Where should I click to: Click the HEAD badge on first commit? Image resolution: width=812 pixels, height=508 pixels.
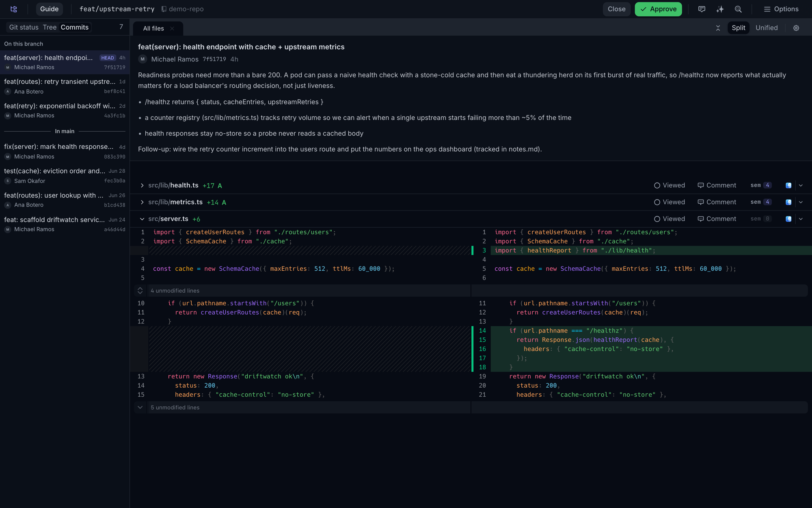click(108, 58)
